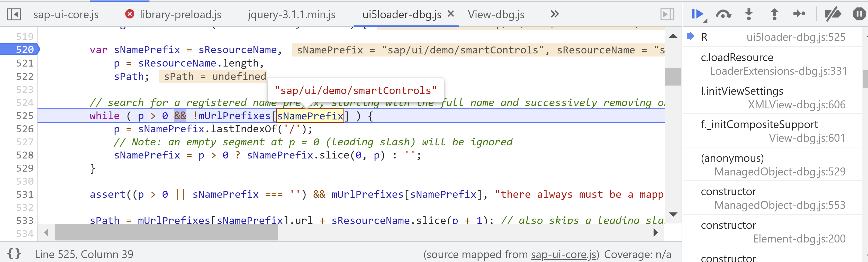Screen dimensions: 868x262
Task: Click line number 525 in gutter
Action: [x=25, y=116]
